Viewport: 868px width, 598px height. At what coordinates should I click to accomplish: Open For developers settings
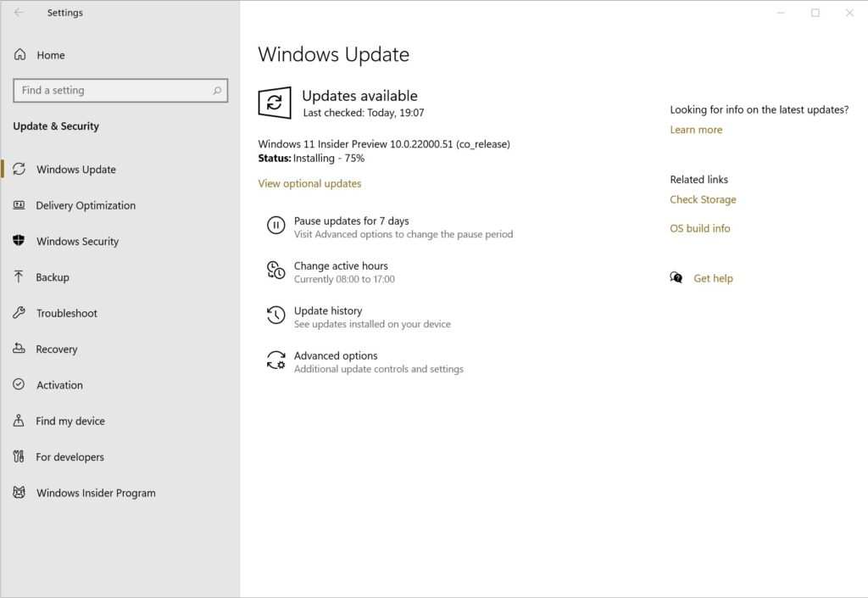point(70,457)
